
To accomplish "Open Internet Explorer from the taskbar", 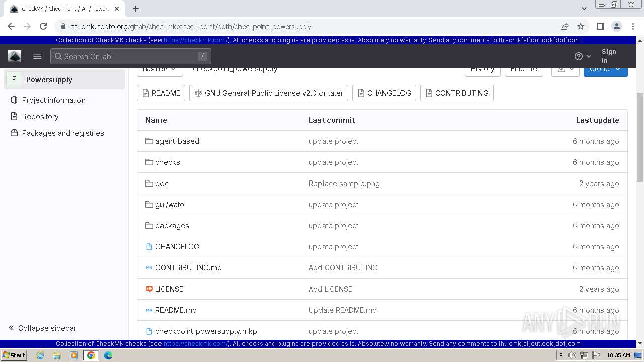I will pos(40,355).
